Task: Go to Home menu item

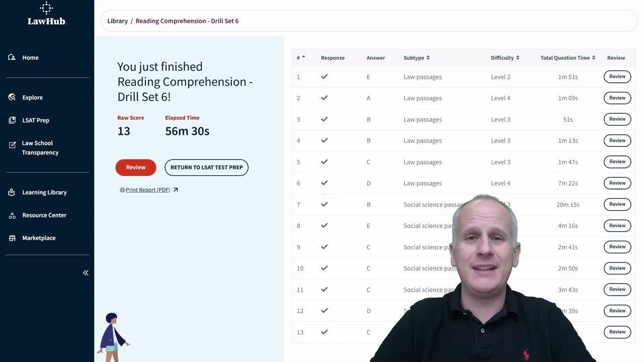Action: [30, 57]
